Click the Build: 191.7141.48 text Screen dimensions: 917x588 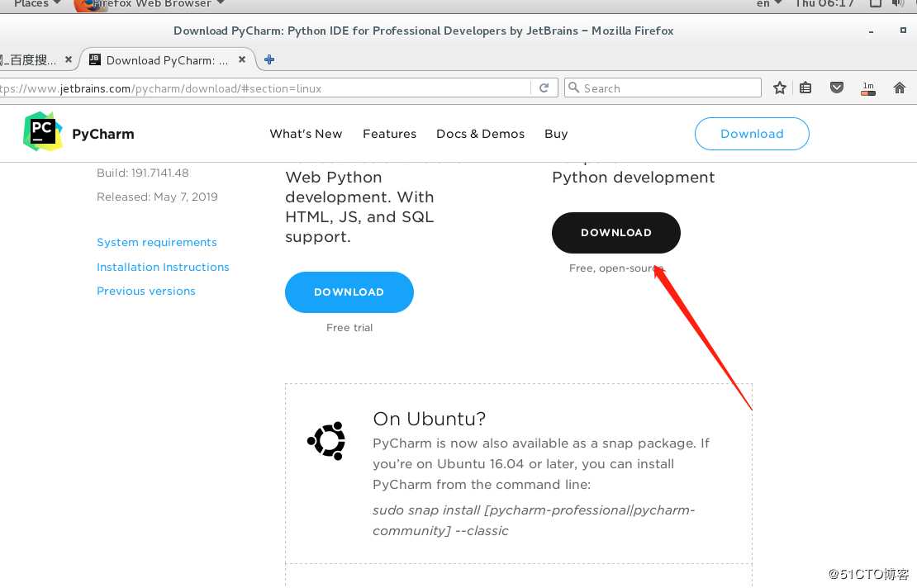[x=143, y=173]
